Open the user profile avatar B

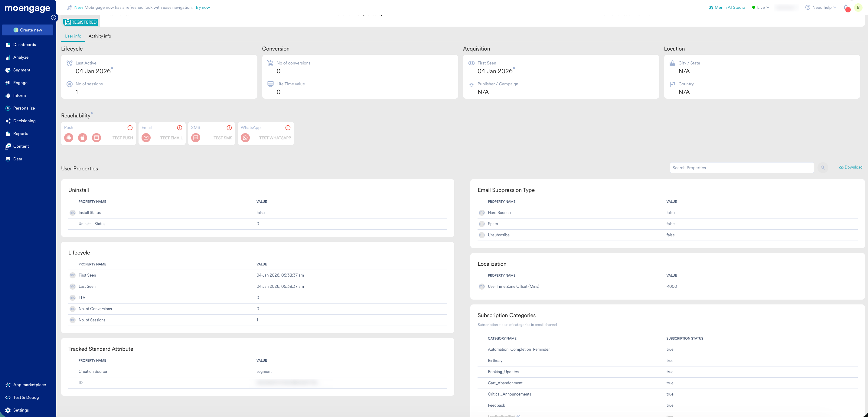[858, 8]
